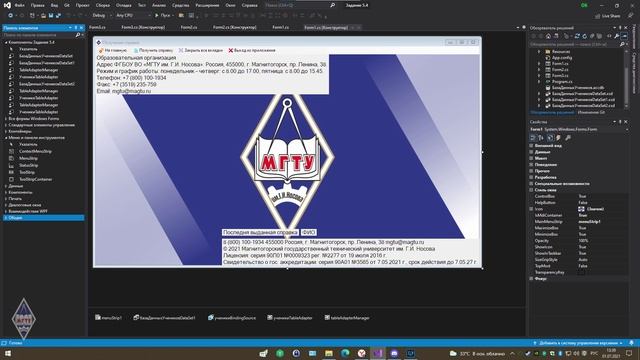This screenshot has height=360, width=640.
Task: Switch to Visual Studio taskbar icon
Action: pyautogui.click(x=378, y=353)
